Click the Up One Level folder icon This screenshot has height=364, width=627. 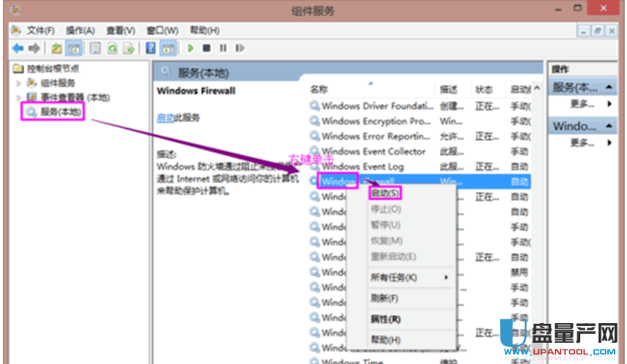tap(57, 48)
